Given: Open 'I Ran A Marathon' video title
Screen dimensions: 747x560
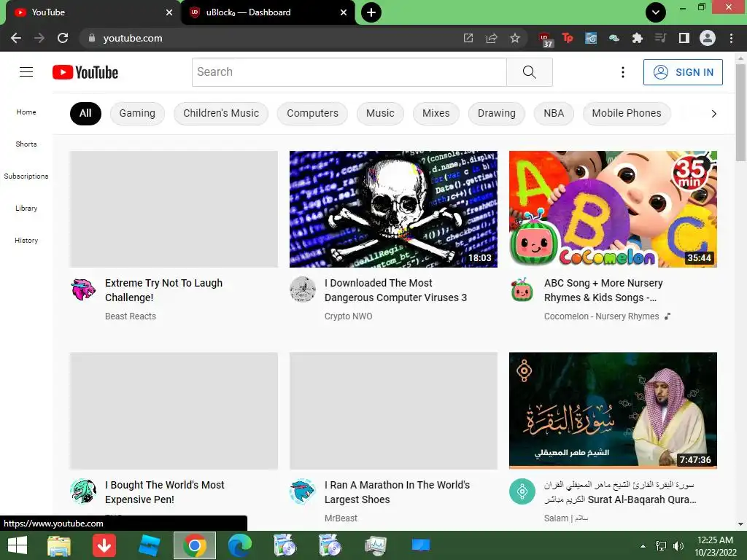Looking at the screenshot, I should (x=397, y=492).
